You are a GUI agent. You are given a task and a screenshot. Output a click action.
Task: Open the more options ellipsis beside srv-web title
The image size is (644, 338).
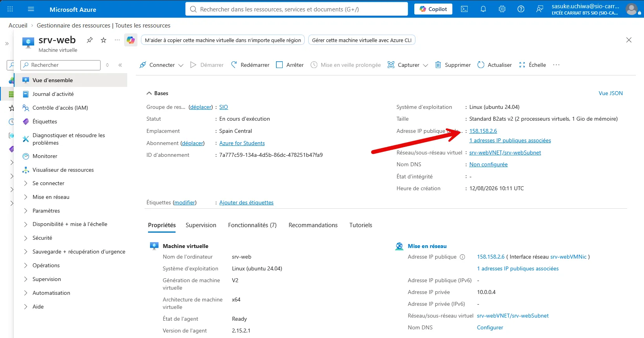click(x=117, y=40)
